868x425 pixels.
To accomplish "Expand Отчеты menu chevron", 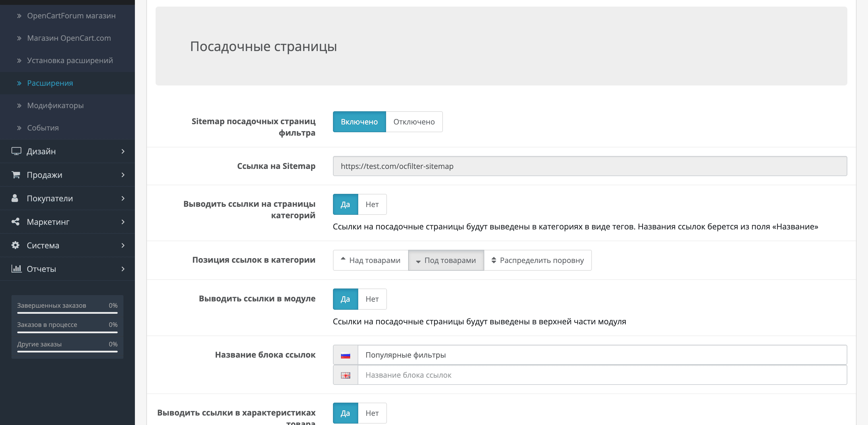I will pos(123,269).
